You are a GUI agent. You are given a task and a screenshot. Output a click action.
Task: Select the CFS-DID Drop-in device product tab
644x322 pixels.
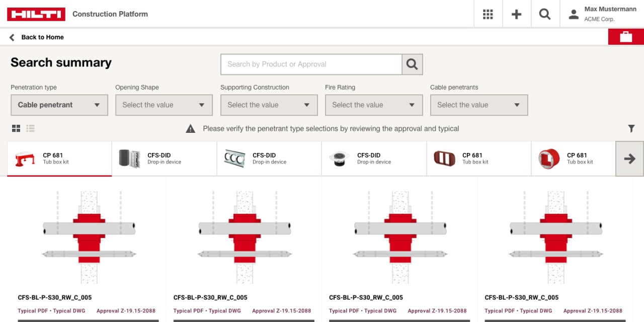pos(164,158)
